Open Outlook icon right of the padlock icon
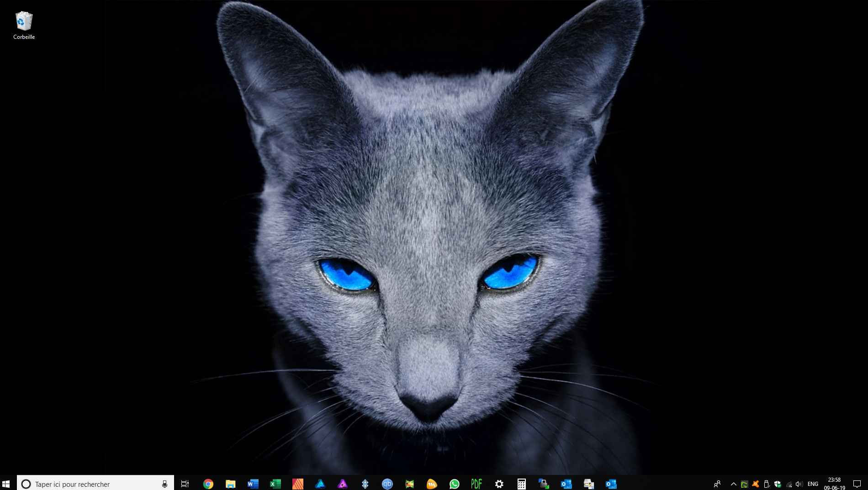The height and width of the screenshot is (490, 868). (566, 484)
